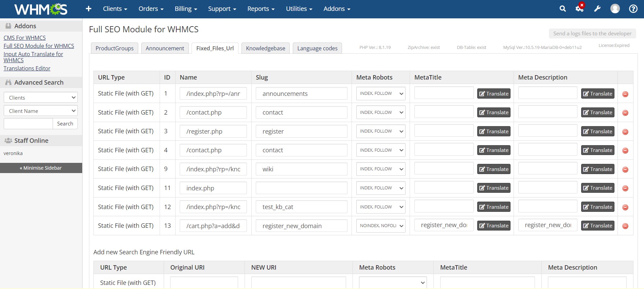Delete the register_new_domain row
The height and width of the screenshot is (289, 644).
click(x=625, y=226)
